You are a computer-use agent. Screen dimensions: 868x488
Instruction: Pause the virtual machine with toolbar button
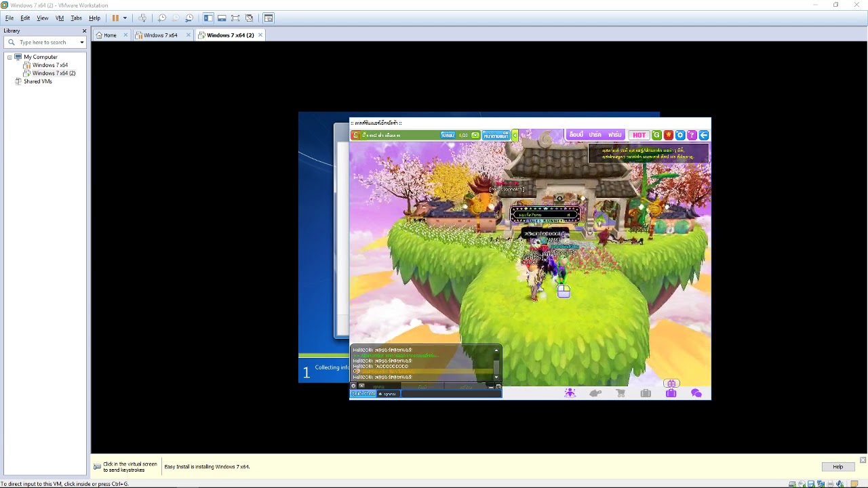(x=115, y=18)
